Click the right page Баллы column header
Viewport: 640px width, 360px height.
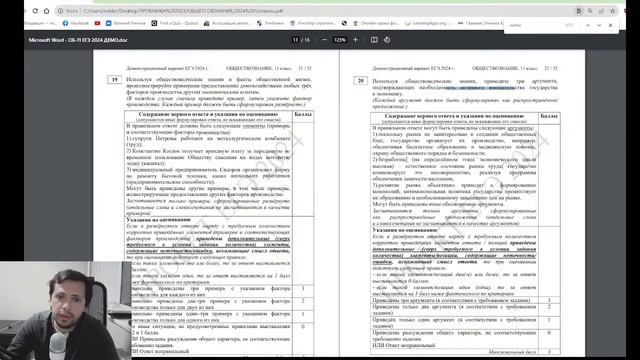(549, 116)
